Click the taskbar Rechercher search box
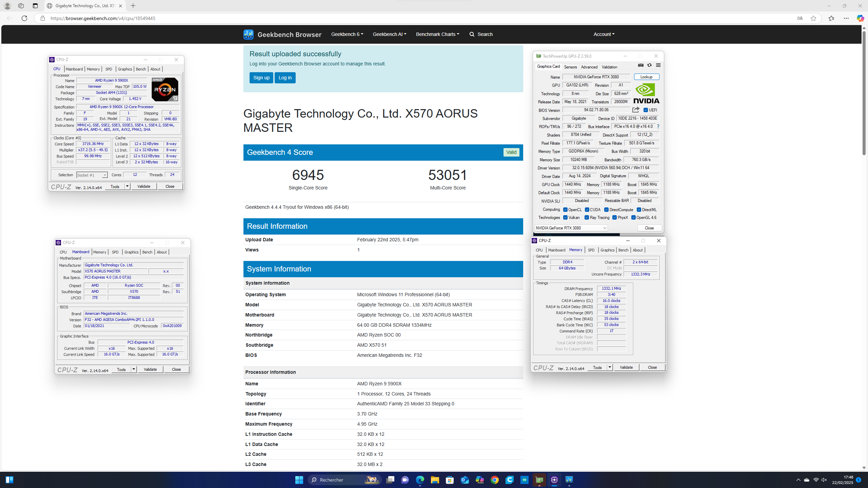Screen dimensions: 868x488 (344, 480)
